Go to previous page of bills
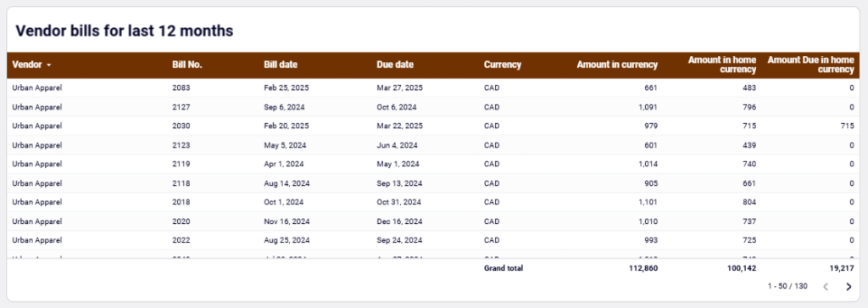868x308 pixels. pyautogui.click(x=826, y=287)
